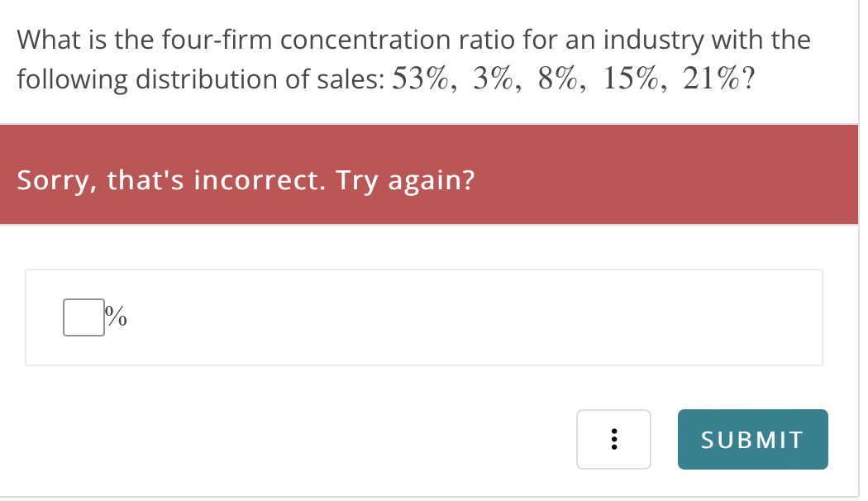Click the right edge scrollbar

(863, 248)
